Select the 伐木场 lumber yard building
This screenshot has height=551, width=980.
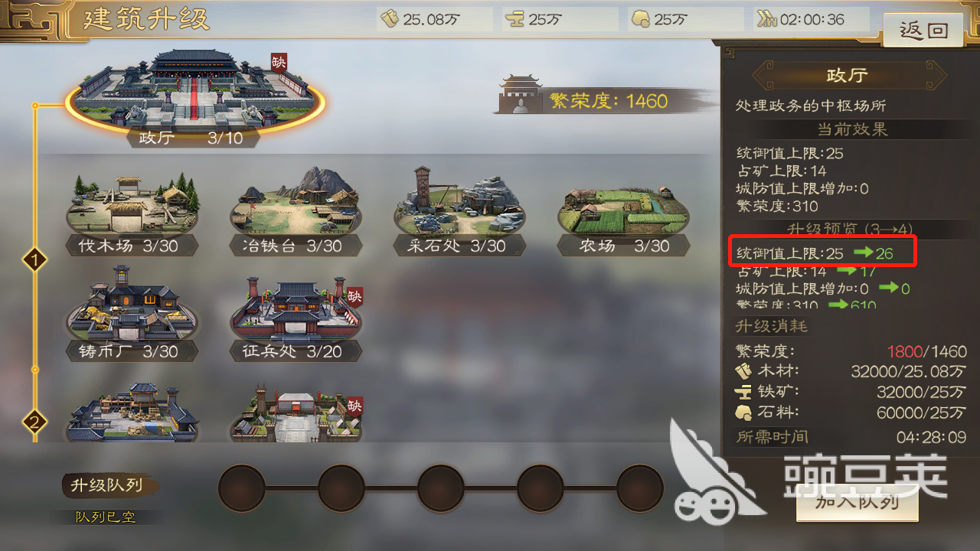click(132, 213)
